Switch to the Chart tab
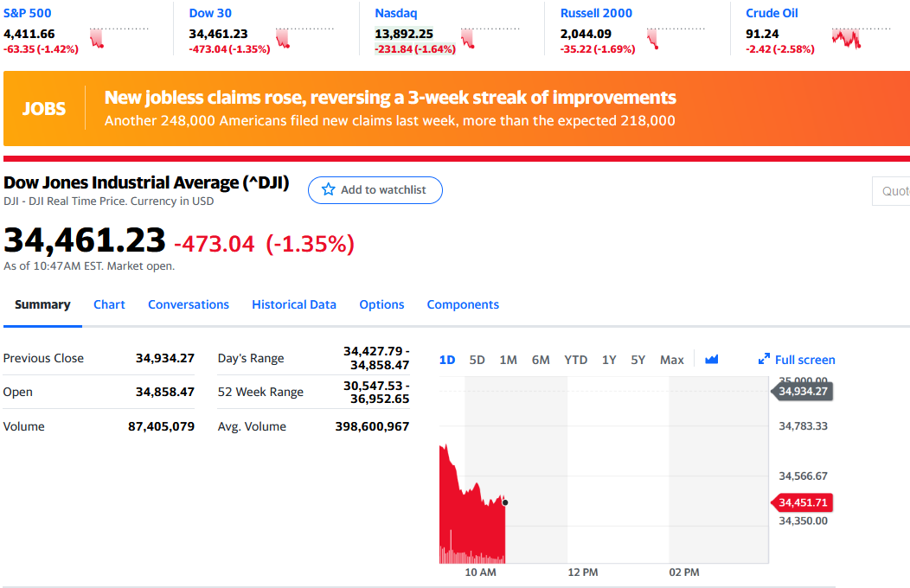910x588 pixels. click(x=109, y=304)
